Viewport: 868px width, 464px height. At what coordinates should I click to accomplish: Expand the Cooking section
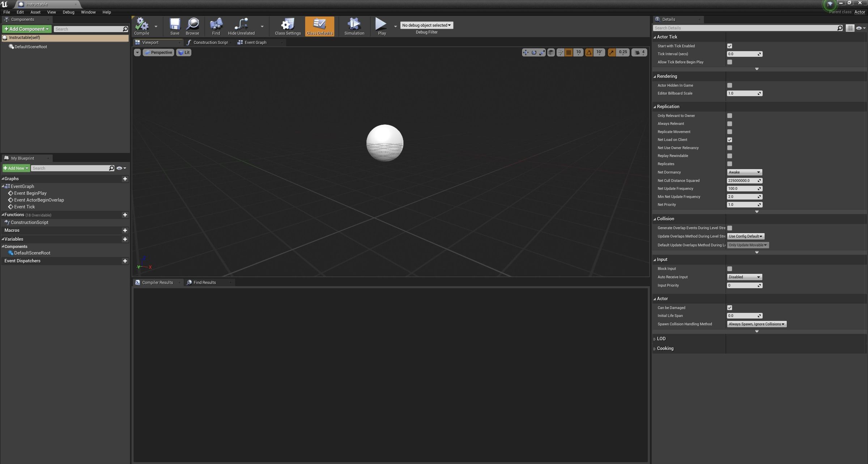[x=655, y=349]
